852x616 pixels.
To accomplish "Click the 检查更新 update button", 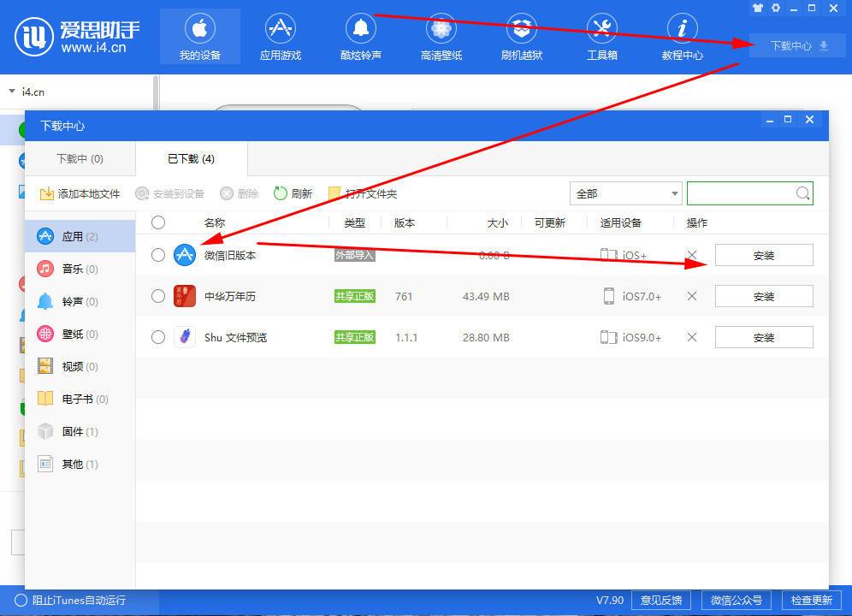I will [811, 600].
